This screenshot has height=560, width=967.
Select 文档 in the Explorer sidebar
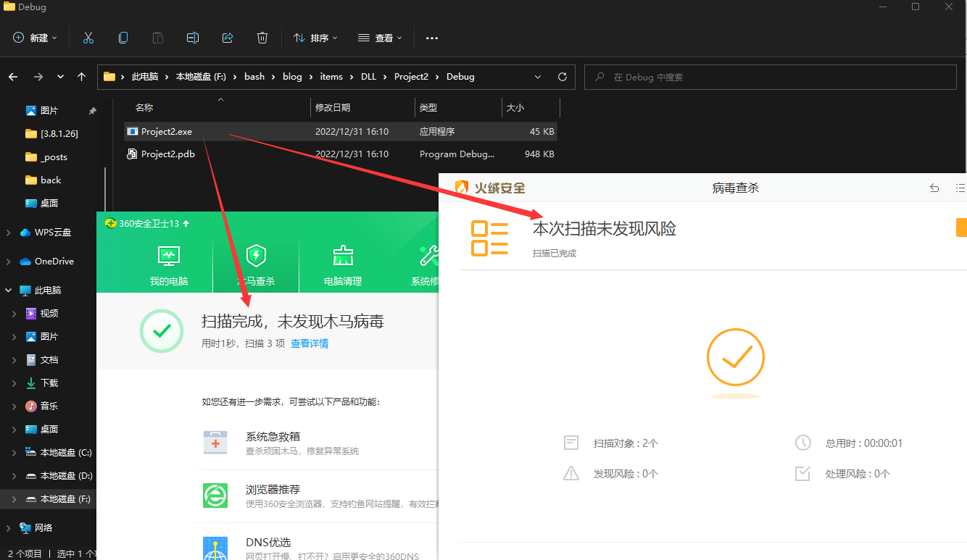[49, 360]
